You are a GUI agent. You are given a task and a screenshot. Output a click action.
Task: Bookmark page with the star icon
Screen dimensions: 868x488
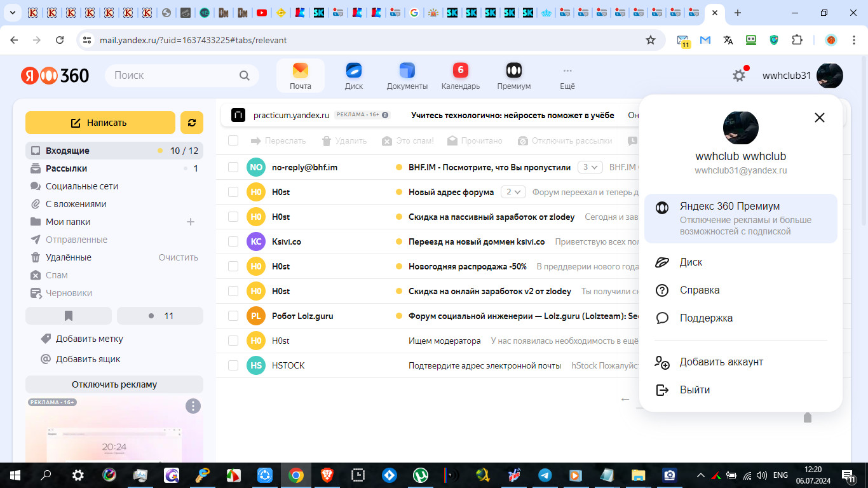click(x=650, y=40)
